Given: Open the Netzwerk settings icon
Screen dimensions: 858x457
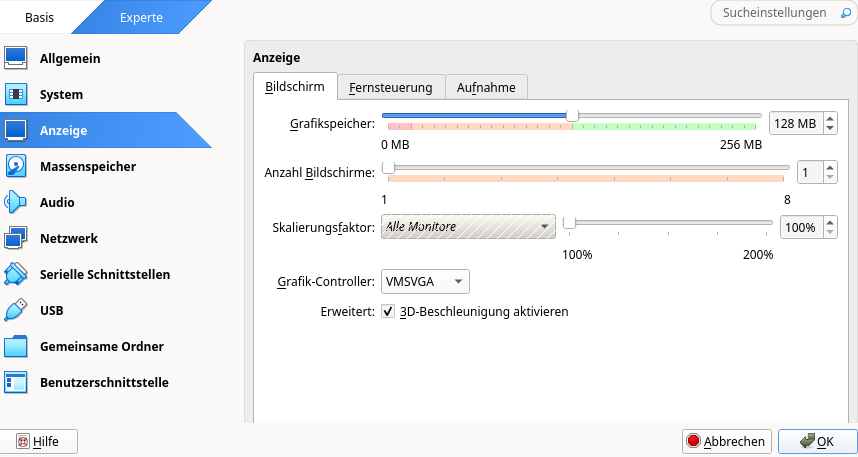Looking at the screenshot, I should (x=16, y=238).
